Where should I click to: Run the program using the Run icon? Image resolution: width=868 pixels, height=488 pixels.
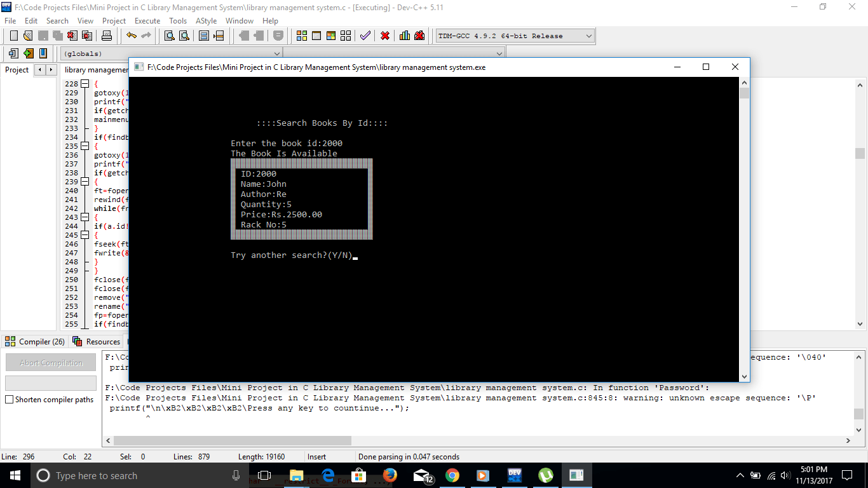pos(315,36)
